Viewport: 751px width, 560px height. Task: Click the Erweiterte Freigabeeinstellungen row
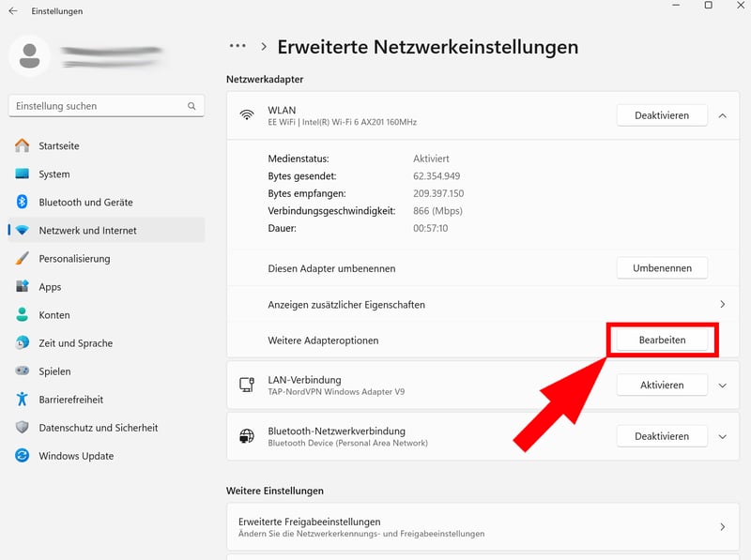click(x=483, y=527)
